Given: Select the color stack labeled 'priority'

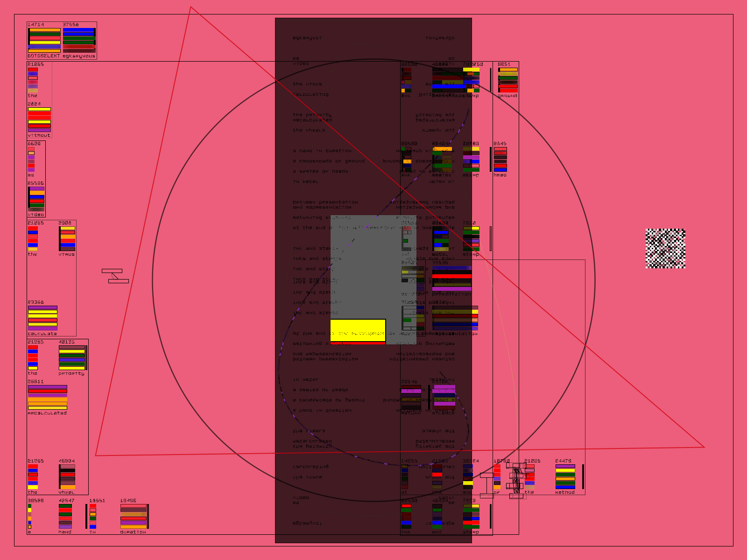Looking at the screenshot, I should tap(72, 357).
